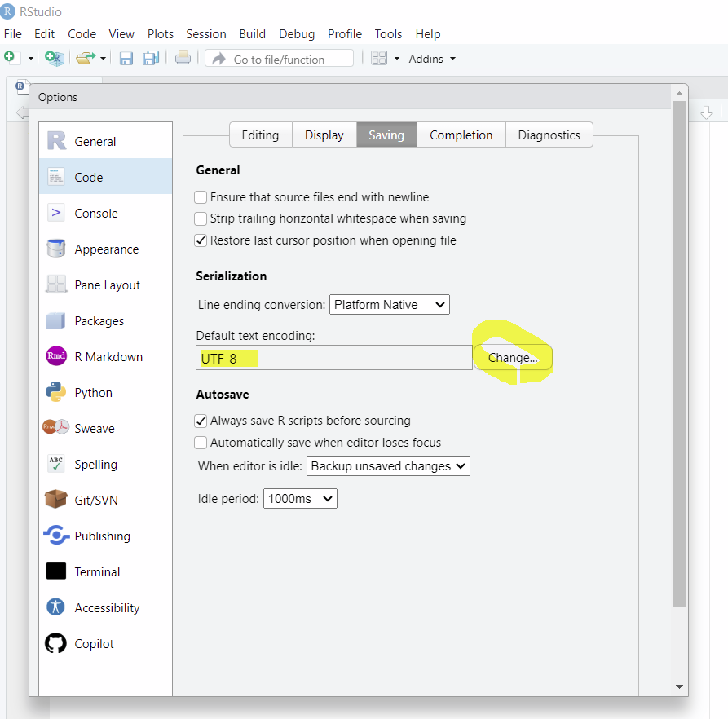
Task: Click the Workspace Panes grid icon
Action: tap(379, 59)
